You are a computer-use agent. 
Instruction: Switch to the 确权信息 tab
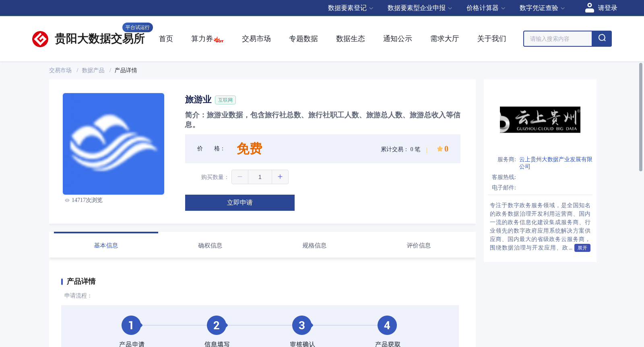pyautogui.click(x=210, y=245)
